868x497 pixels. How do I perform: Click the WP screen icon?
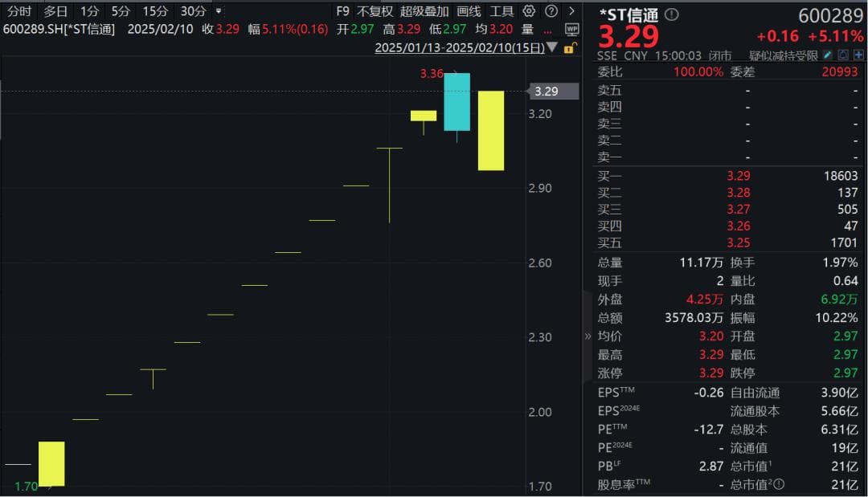pyautogui.click(x=571, y=29)
